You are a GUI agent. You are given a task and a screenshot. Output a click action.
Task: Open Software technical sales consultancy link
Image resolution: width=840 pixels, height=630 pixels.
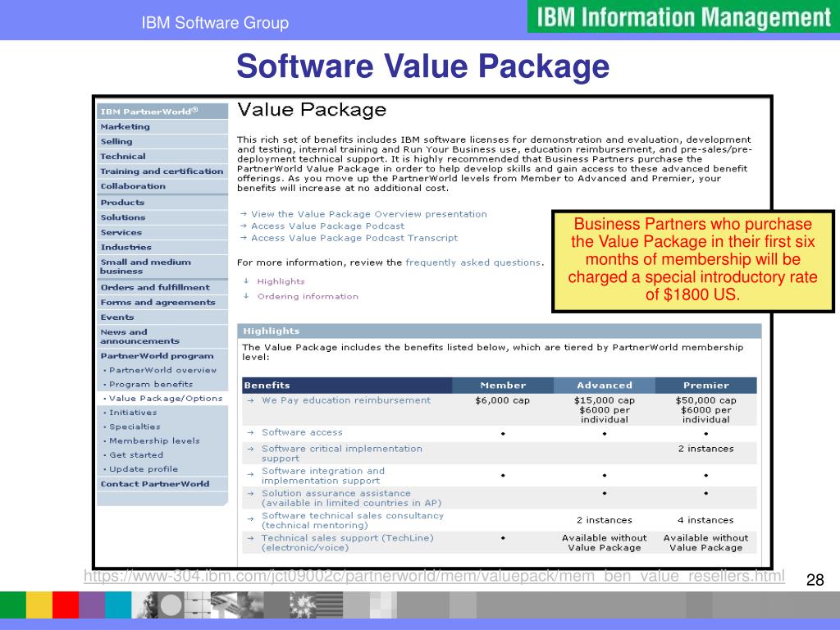(x=352, y=521)
